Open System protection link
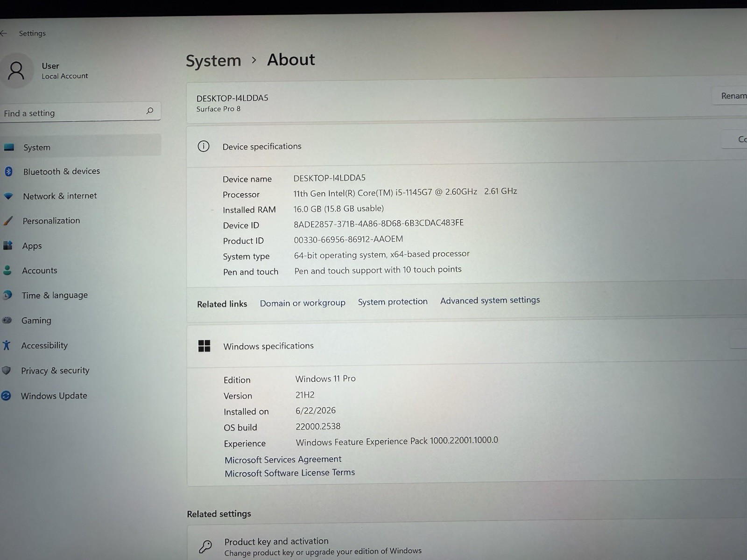The width and height of the screenshot is (747, 560). (393, 301)
